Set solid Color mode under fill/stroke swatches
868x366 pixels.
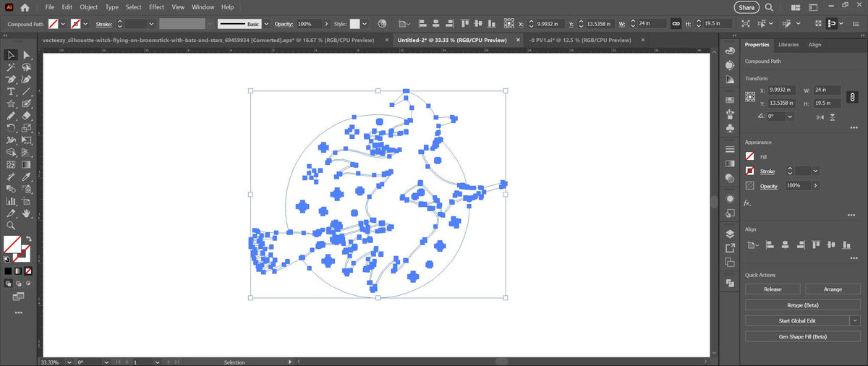[8, 271]
